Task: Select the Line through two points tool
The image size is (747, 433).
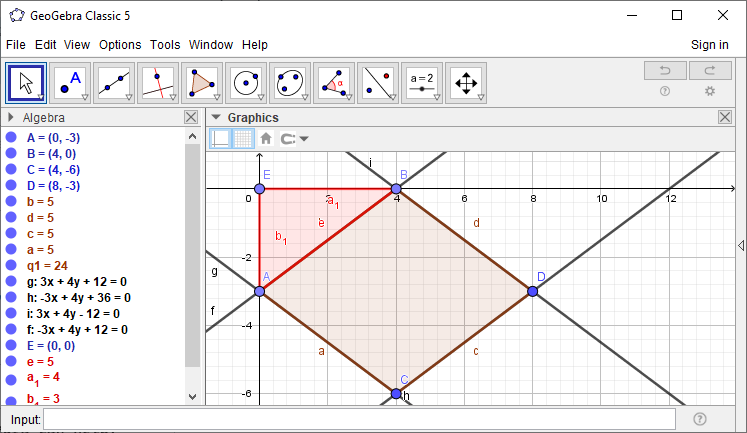Action: [114, 83]
